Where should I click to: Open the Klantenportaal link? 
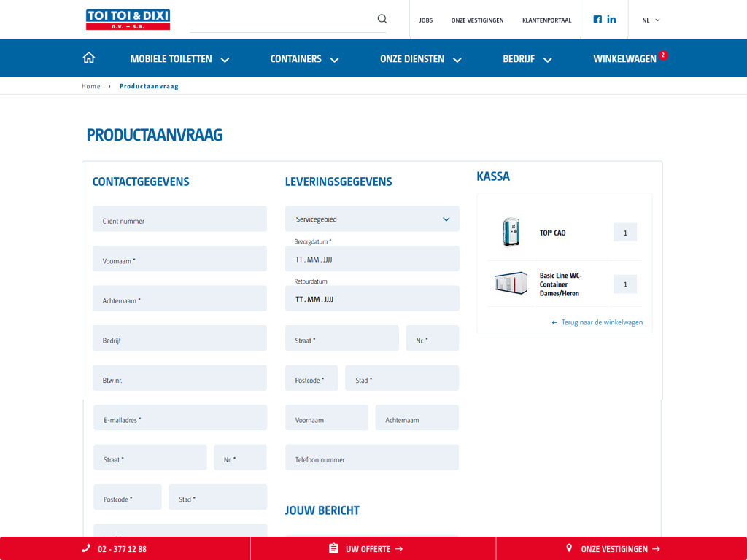click(546, 20)
